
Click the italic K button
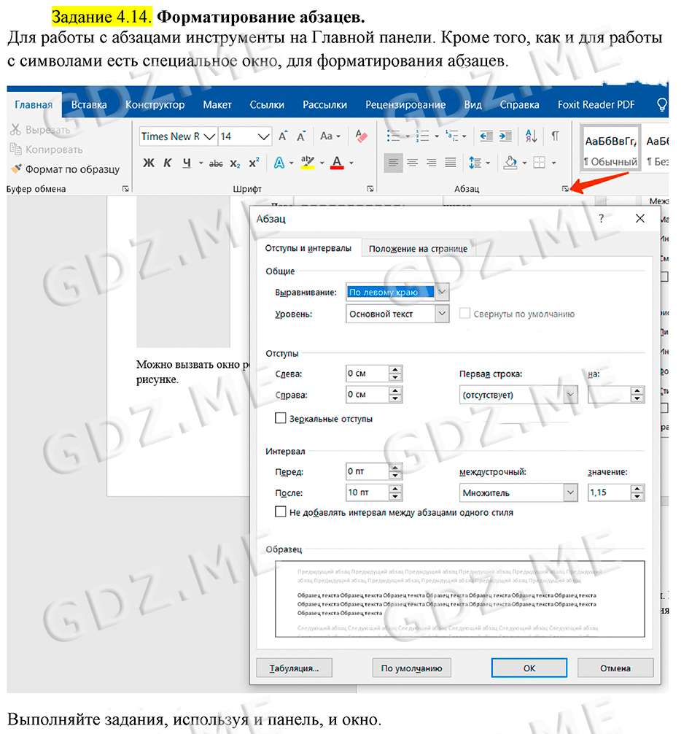coord(168,163)
